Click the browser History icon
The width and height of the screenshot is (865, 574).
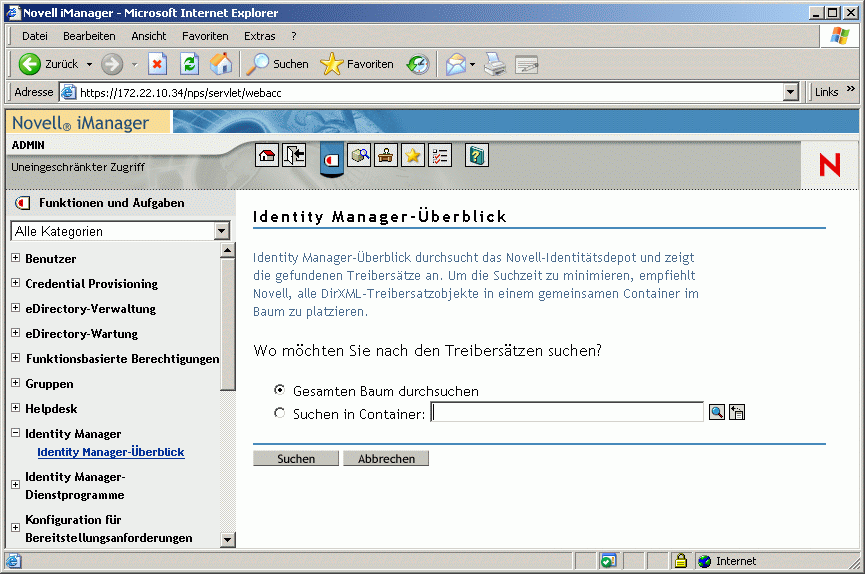[418, 64]
